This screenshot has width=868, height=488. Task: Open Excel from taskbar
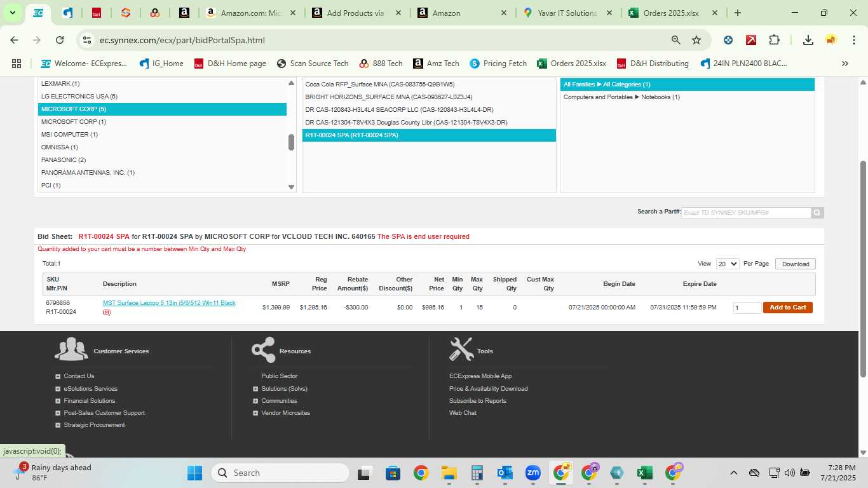pos(644,473)
